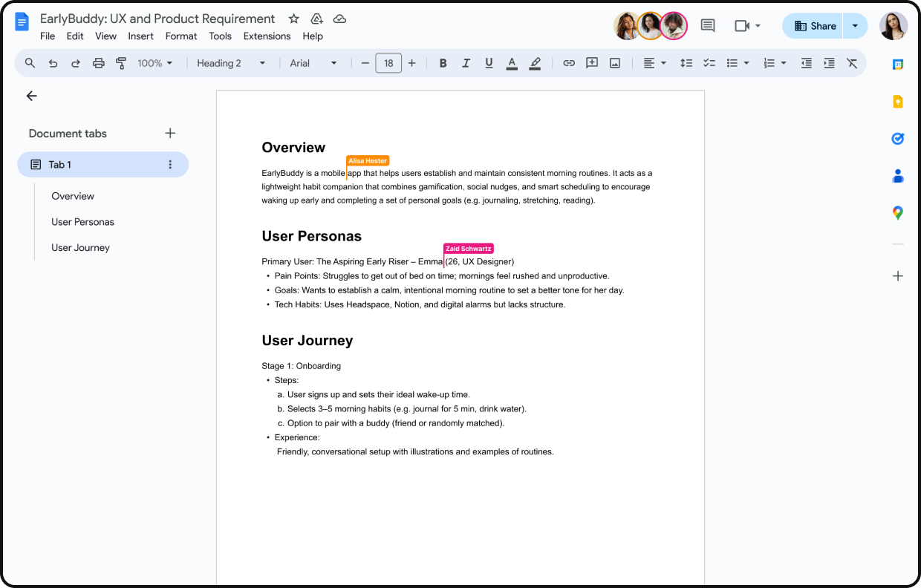Open comment history icon
Screen dimensions: 921x588
click(708, 26)
